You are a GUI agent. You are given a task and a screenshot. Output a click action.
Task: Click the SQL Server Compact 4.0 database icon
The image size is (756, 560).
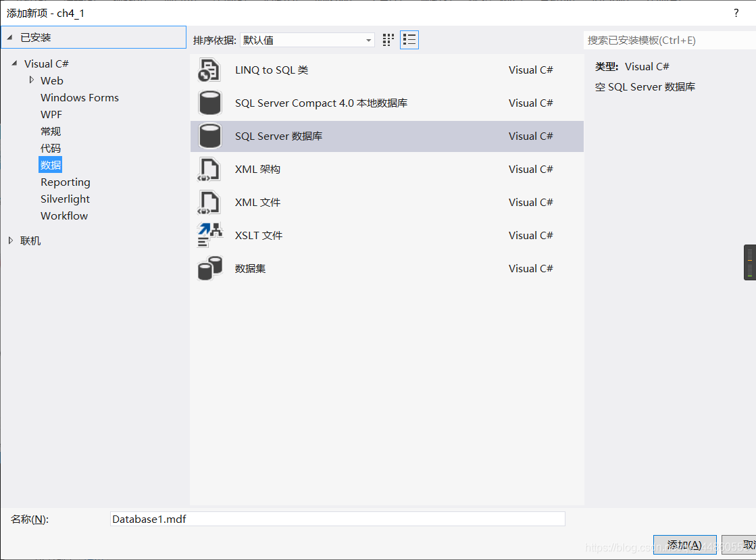[209, 103]
